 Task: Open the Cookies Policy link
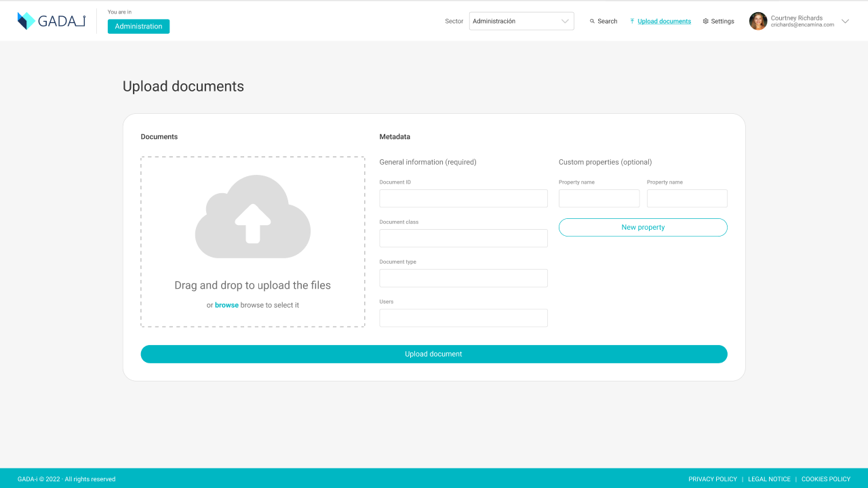tap(826, 479)
